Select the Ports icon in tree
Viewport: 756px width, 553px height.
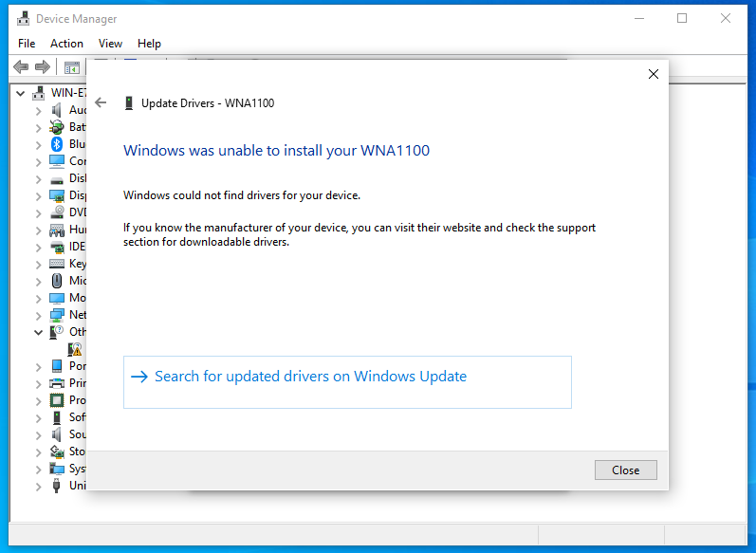[x=57, y=366]
